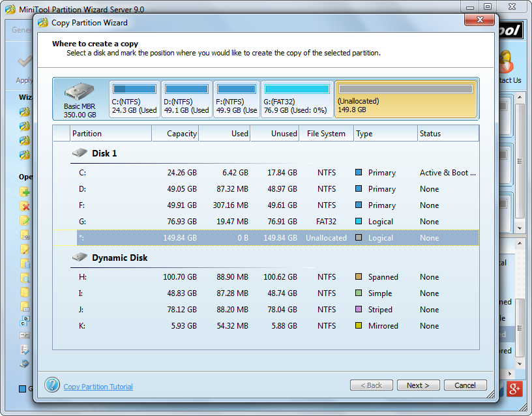The height and width of the screenshot is (416, 532).
Task: Click the orange Spanned color swatch
Action: pyautogui.click(x=359, y=276)
